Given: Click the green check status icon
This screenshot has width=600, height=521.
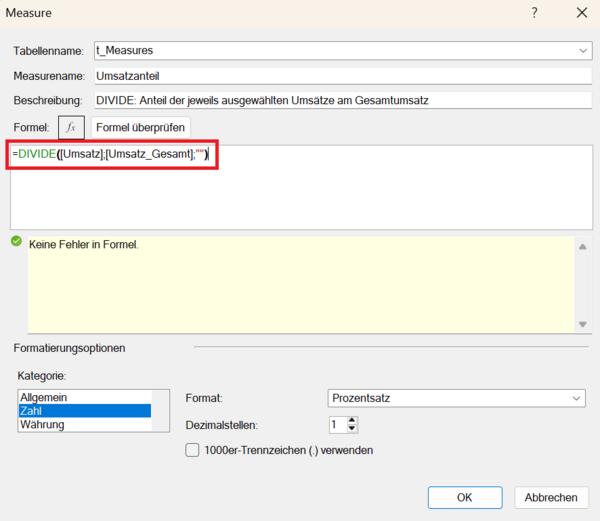Looking at the screenshot, I should tap(16, 242).
